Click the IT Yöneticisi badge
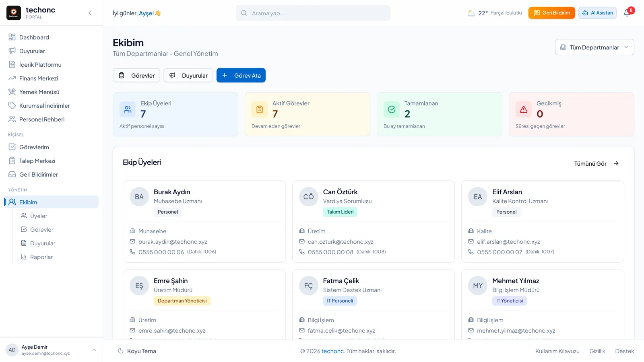 pos(510,301)
